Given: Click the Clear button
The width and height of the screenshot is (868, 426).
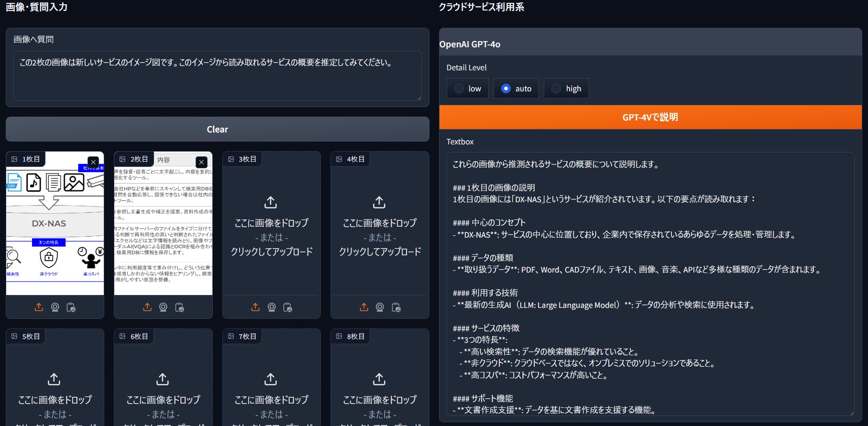Looking at the screenshot, I should coord(218,129).
